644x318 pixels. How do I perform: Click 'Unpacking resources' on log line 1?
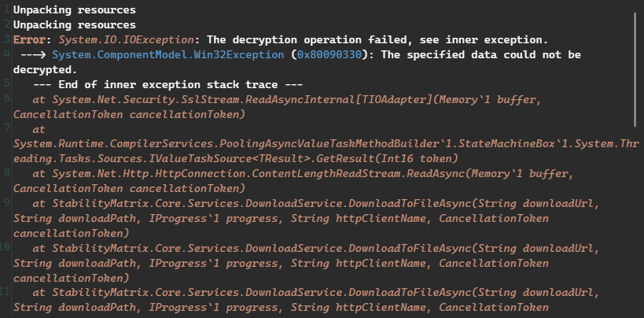pyautogui.click(x=75, y=10)
